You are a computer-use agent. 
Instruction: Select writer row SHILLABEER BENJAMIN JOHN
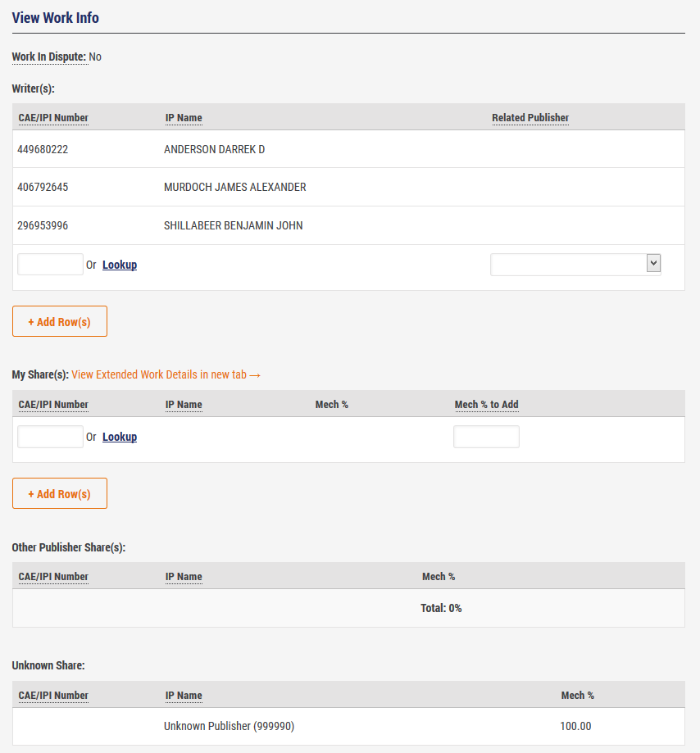(233, 225)
